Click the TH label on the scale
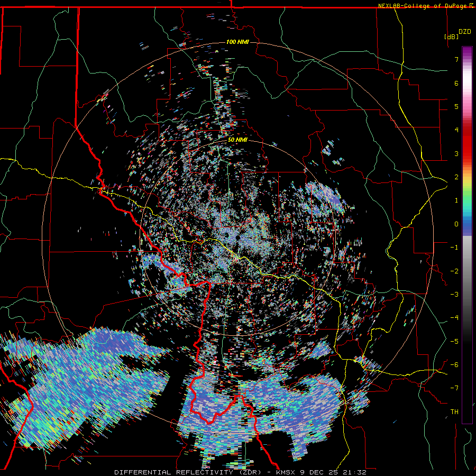 (454, 411)
